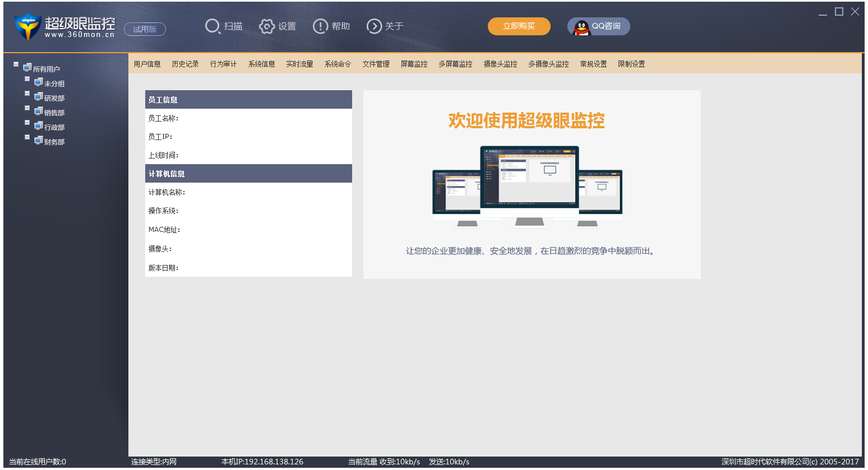Click the 欢迎使用超级眼监控 heading
Viewport: 868px width, 470px height.
[x=527, y=121]
